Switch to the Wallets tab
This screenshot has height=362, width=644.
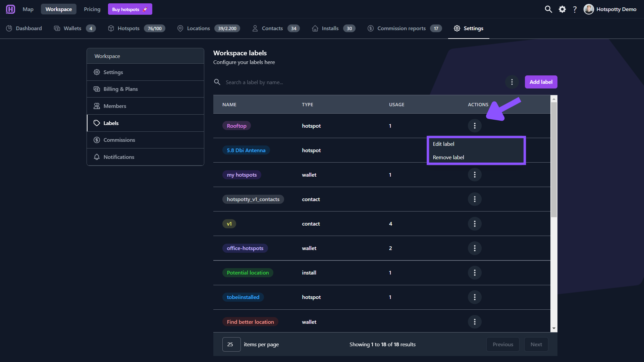[x=75, y=28]
